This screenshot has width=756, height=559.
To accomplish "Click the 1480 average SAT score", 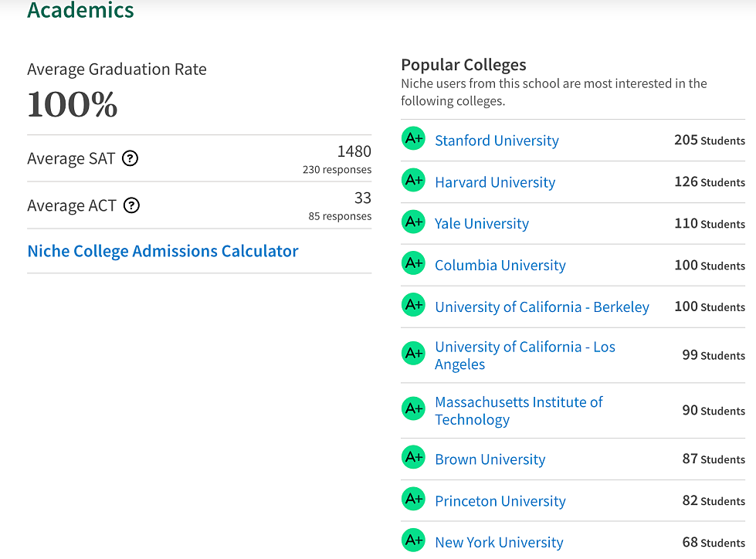I will [354, 152].
